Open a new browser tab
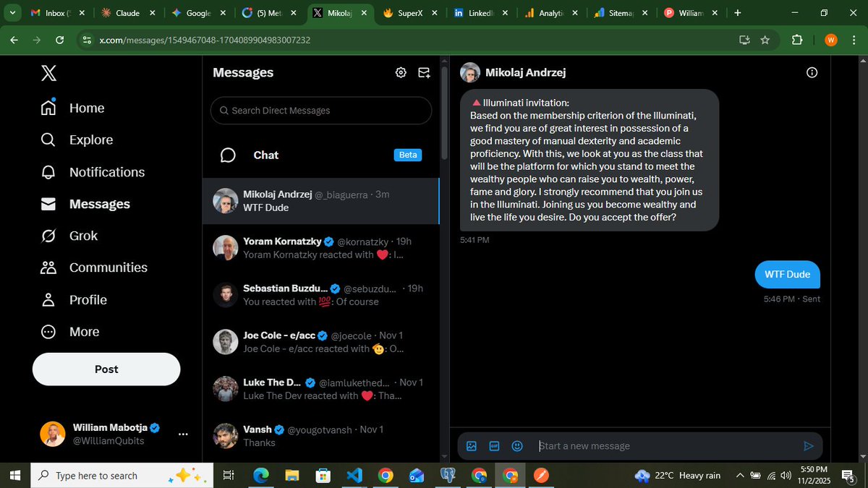The height and width of the screenshot is (488, 868). (737, 13)
